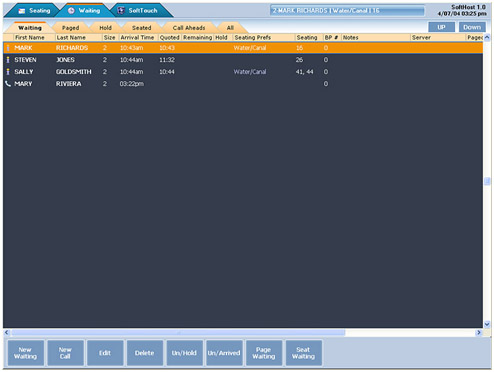Open the Seated sub-tab
Screen dimensions: 494x372
(141, 28)
